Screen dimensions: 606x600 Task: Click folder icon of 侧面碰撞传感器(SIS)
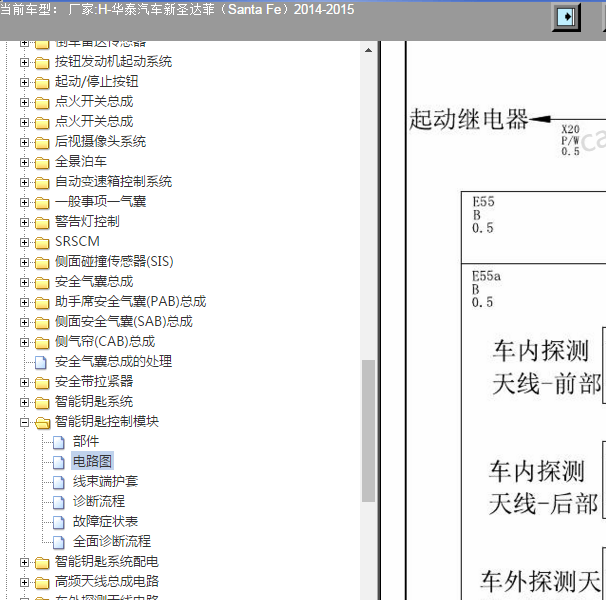click(42, 262)
